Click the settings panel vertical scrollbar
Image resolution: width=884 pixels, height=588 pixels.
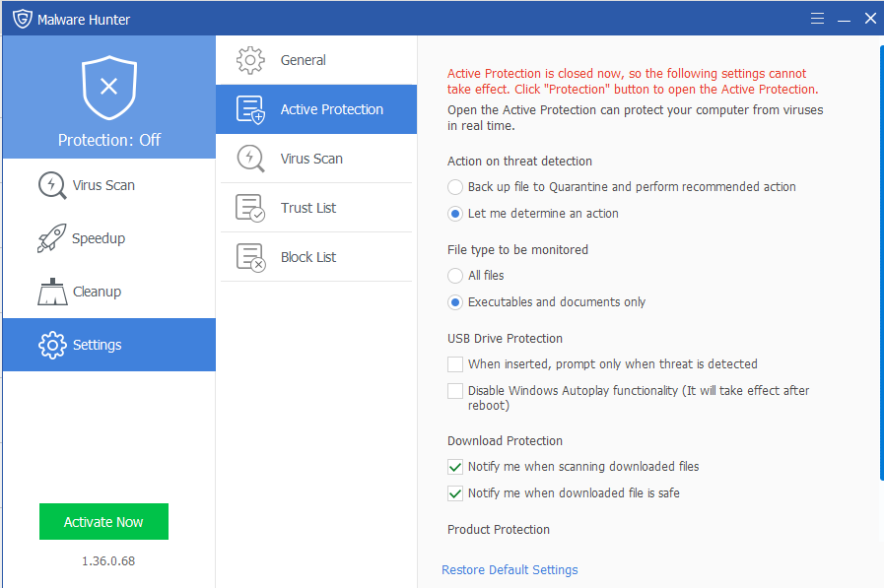tap(881, 262)
